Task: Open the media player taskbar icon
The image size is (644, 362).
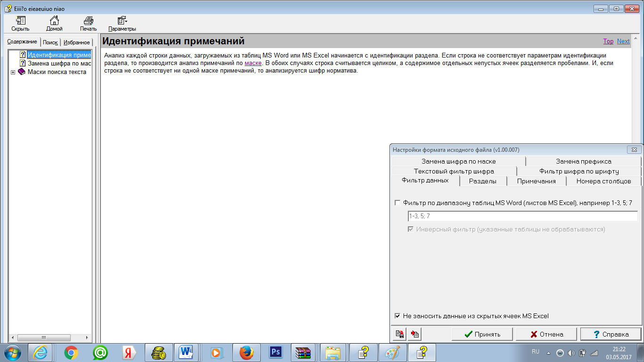Action: 216,352
